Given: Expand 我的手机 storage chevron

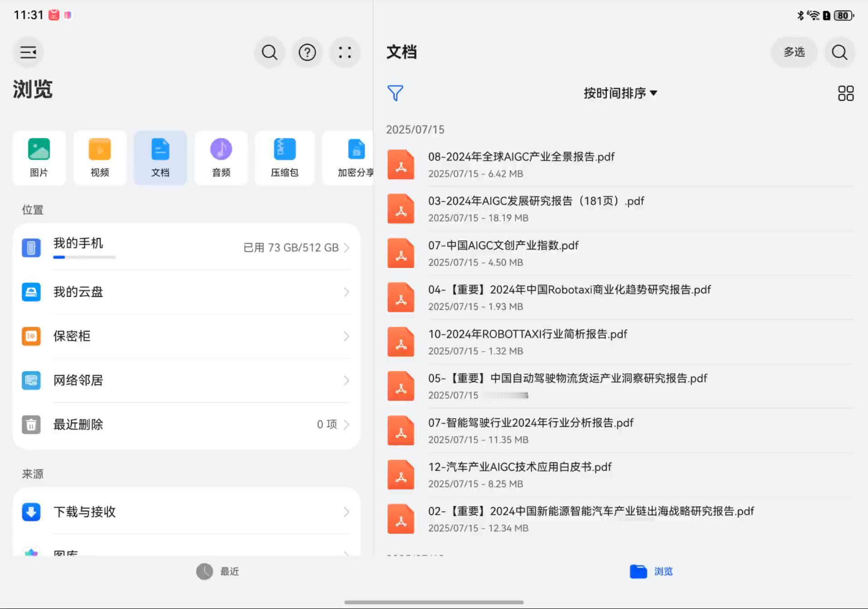Looking at the screenshot, I should click(346, 247).
